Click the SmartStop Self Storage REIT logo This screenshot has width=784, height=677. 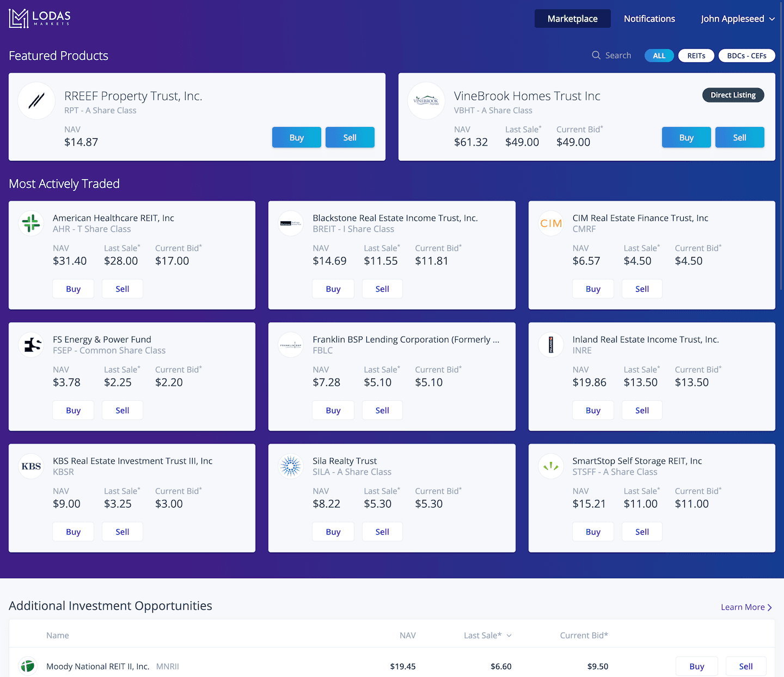[x=551, y=466]
